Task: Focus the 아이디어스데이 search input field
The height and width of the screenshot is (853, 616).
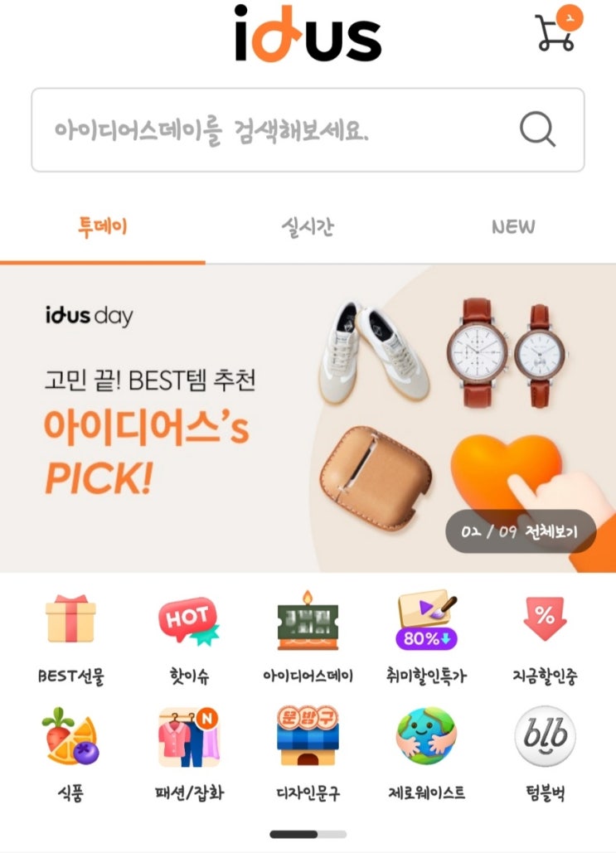Action: [x=308, y=130]
